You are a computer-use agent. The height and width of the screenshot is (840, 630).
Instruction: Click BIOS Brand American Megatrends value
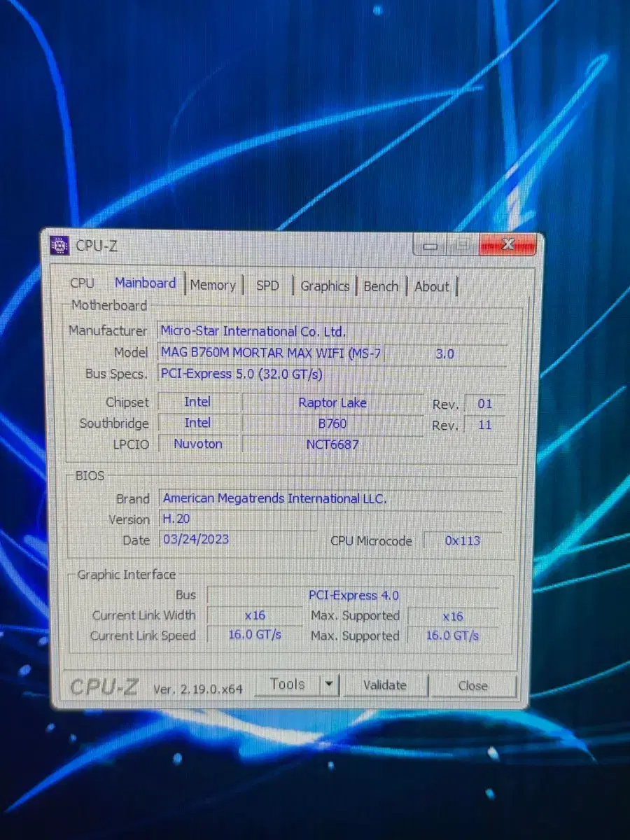[x=331, y=498]
